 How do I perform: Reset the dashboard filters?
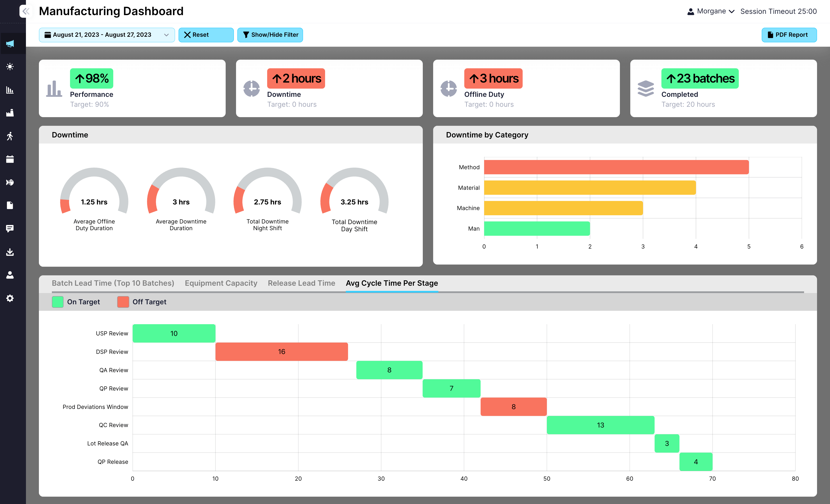point(206,35)
